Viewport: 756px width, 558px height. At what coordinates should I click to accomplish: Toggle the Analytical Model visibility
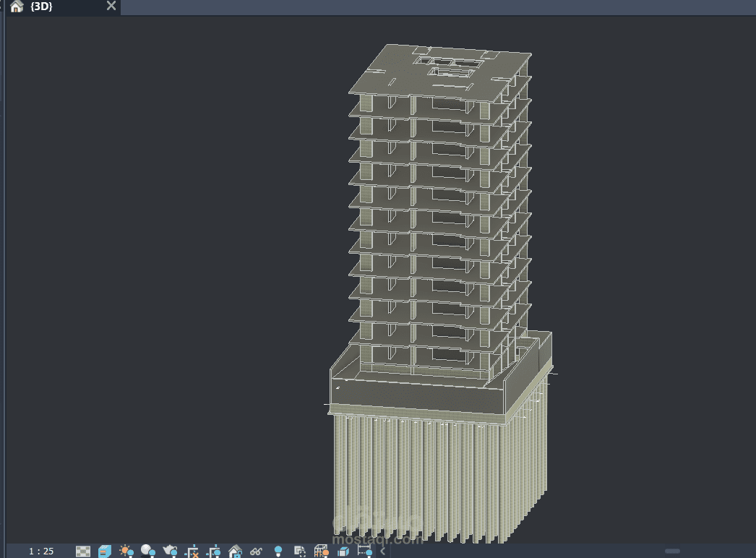pyautogui.click(x=321, y=551)
